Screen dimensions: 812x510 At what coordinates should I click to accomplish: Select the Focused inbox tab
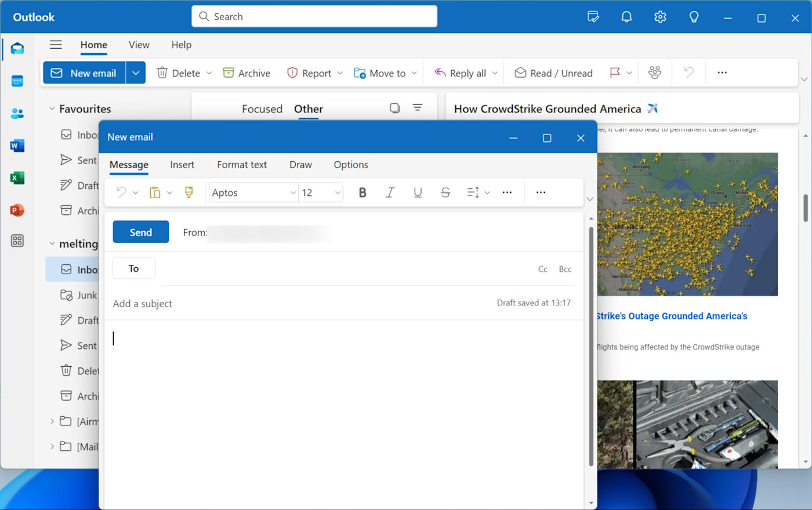[x=262, y=109]
